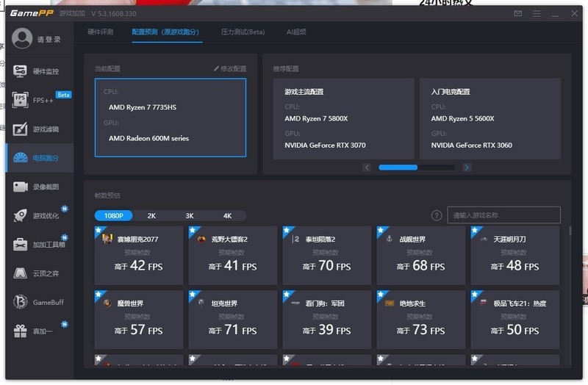Open 硬件监控 hardware monitor in sidebar
Image resolution: width=588 pixels, height=385 pixels.
point(45,71)
